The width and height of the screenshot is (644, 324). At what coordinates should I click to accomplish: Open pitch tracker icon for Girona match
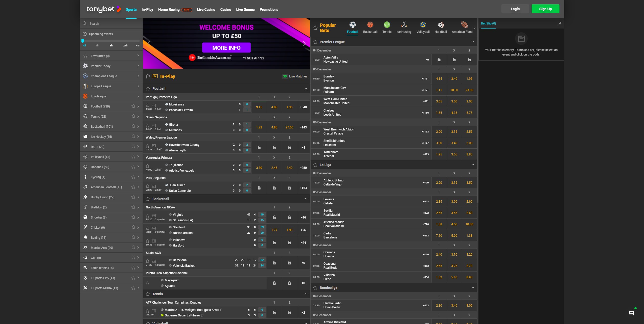pyautogui.click(x=154, y=125)
